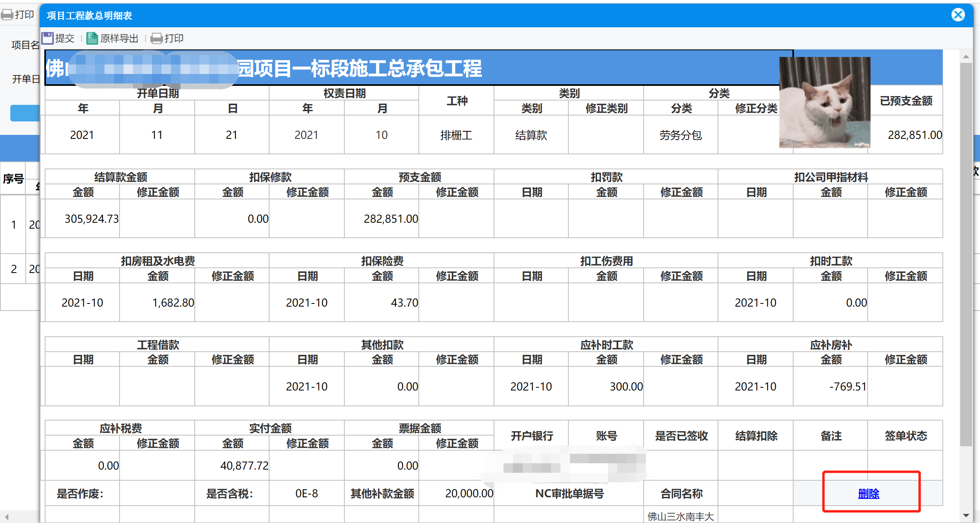The height and width of the screenshot is (523, 980).
Task: Click 结算款金额 修正金额 input cell
Action: 157,219
